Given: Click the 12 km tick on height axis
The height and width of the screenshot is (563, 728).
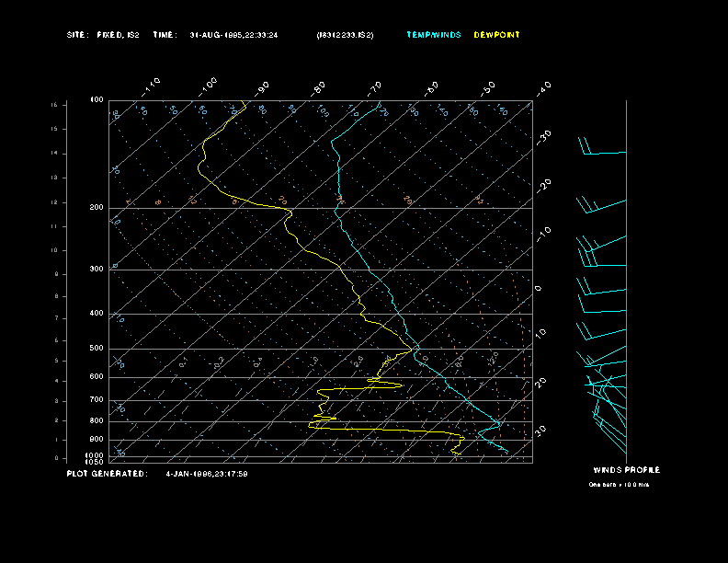Looking at the screenshot, I should (x=54, y=202).
